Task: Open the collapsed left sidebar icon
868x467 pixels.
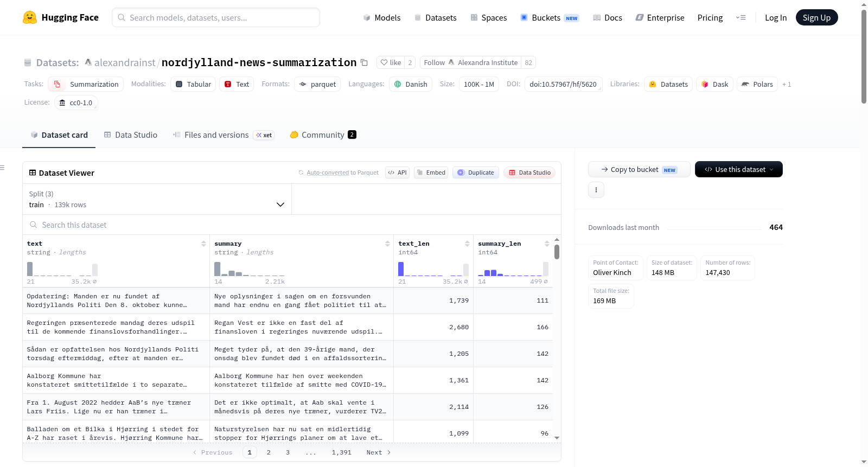Action: 2,168
